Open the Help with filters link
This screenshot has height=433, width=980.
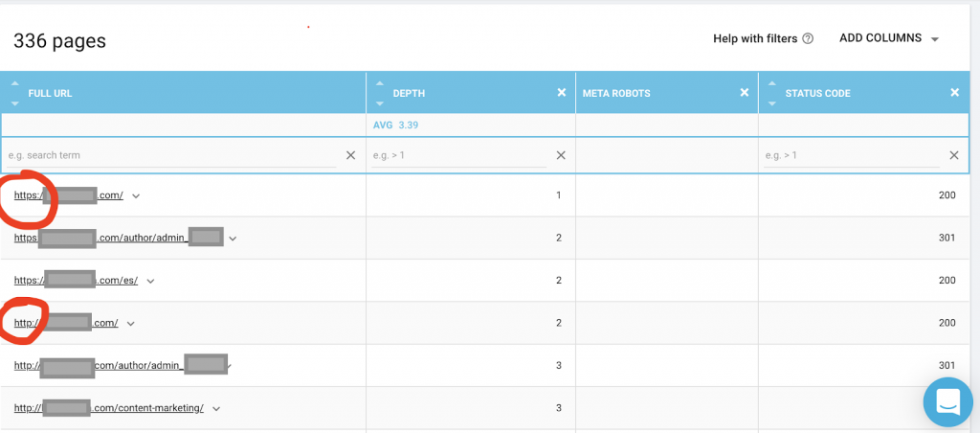pyautogui.click(x=754, y=39)
